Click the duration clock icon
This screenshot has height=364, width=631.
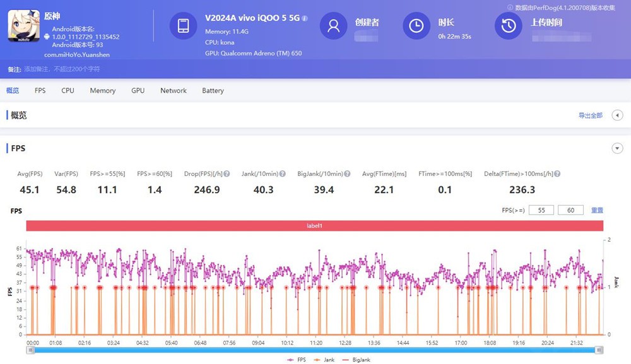(x=416, y=26)
